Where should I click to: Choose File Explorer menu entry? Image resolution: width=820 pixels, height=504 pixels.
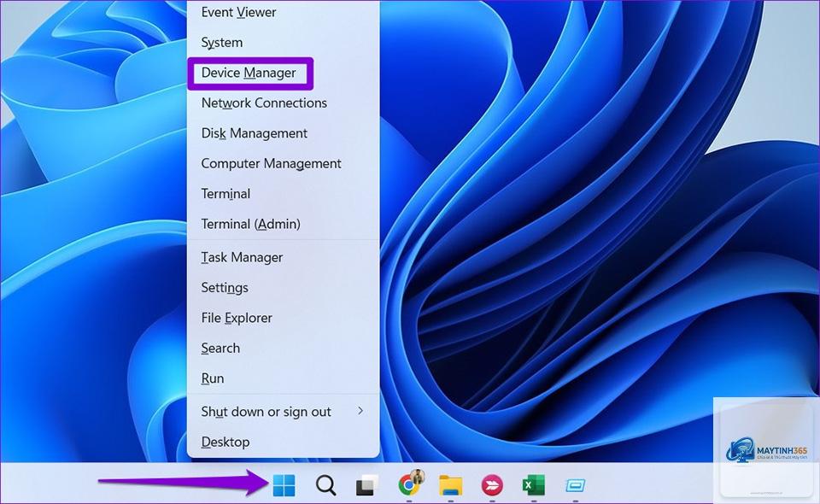coord(283,318)
